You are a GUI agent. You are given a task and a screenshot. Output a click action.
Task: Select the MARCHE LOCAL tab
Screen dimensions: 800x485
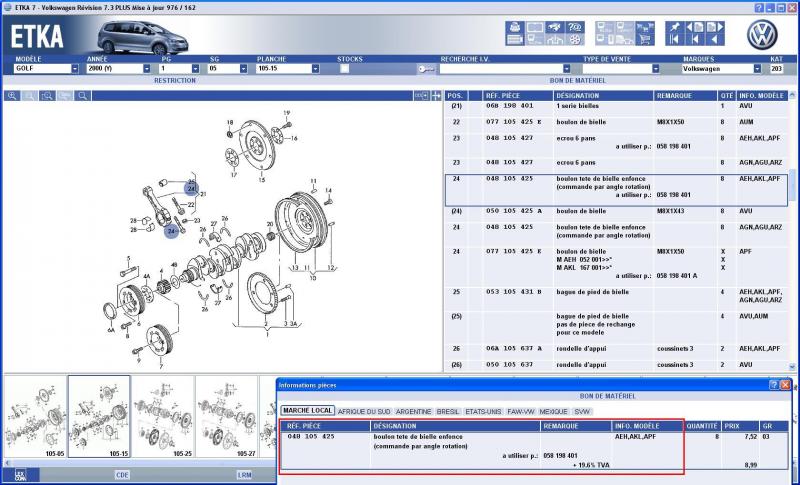click(x=307, y=411)
